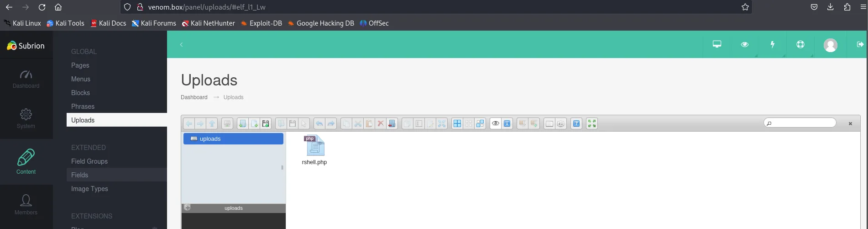The image size is (868, 229).
Task: Click the invert selection icon
Action: click(x=480, y=123)
